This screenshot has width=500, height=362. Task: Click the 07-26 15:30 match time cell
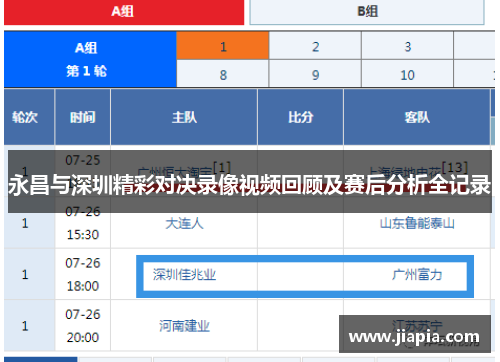[x=83, y=223]
